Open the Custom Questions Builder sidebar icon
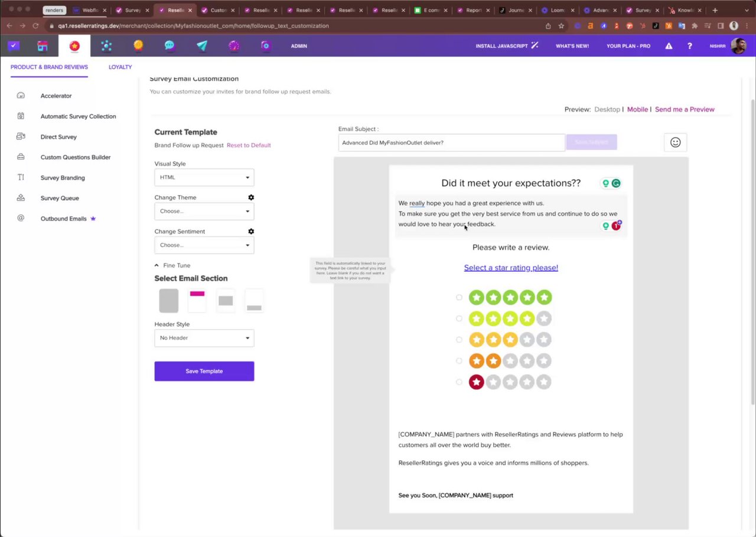 click(21, 157)
